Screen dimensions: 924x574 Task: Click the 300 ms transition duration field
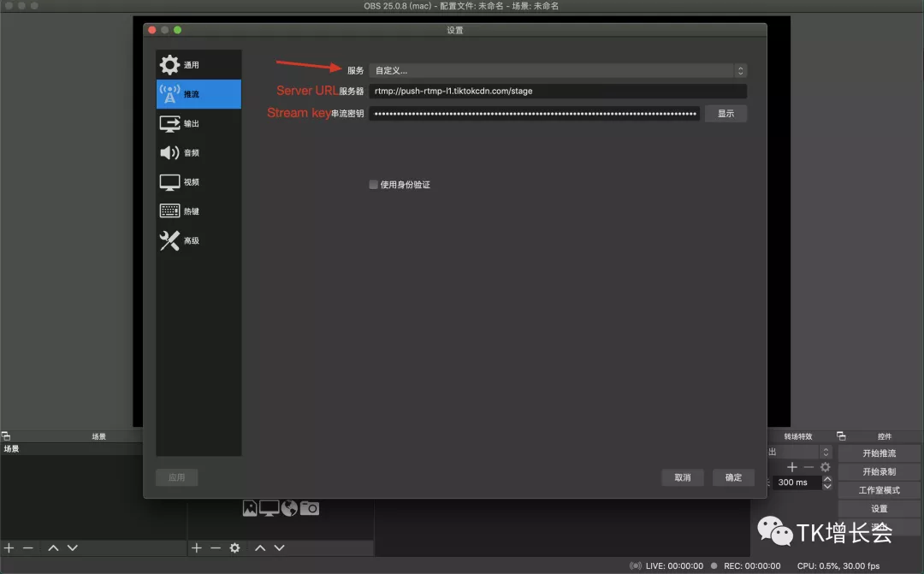click(797, 482)
